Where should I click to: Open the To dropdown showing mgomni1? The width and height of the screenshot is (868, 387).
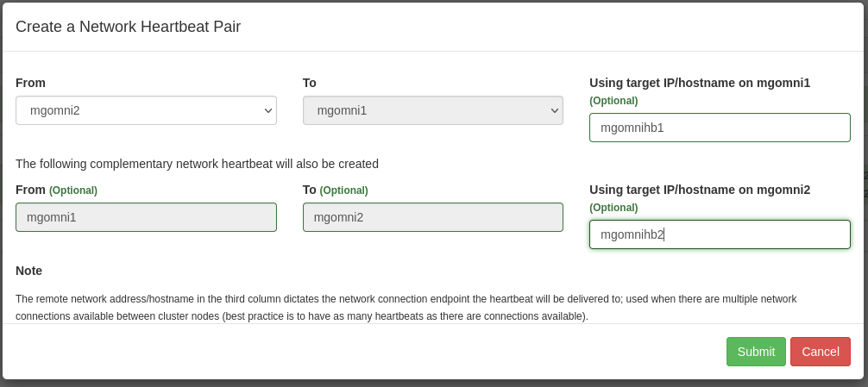click(432, 110)
